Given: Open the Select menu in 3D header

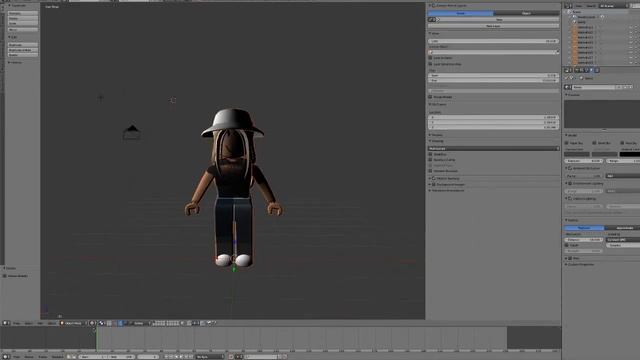Looking at the screenshot, I should tap(29, 323).
